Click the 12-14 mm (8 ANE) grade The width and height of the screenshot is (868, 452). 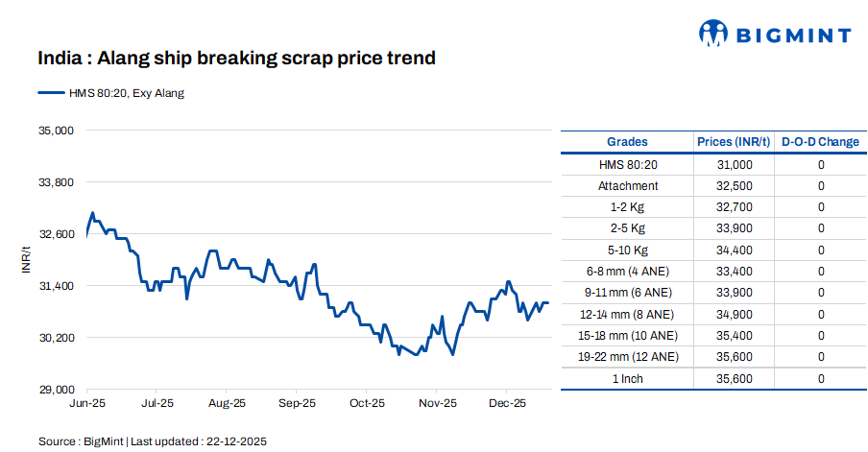(x=627, y=314)
